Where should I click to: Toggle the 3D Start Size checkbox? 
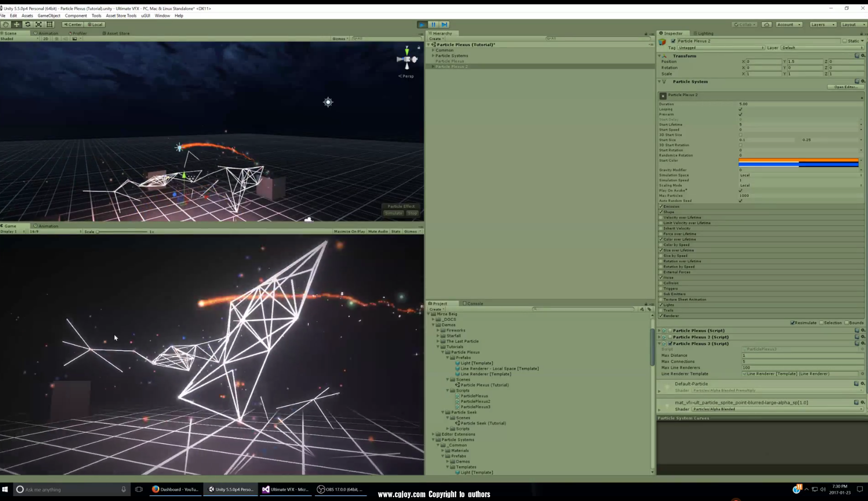pyautogui.click(x=741, y=135)
